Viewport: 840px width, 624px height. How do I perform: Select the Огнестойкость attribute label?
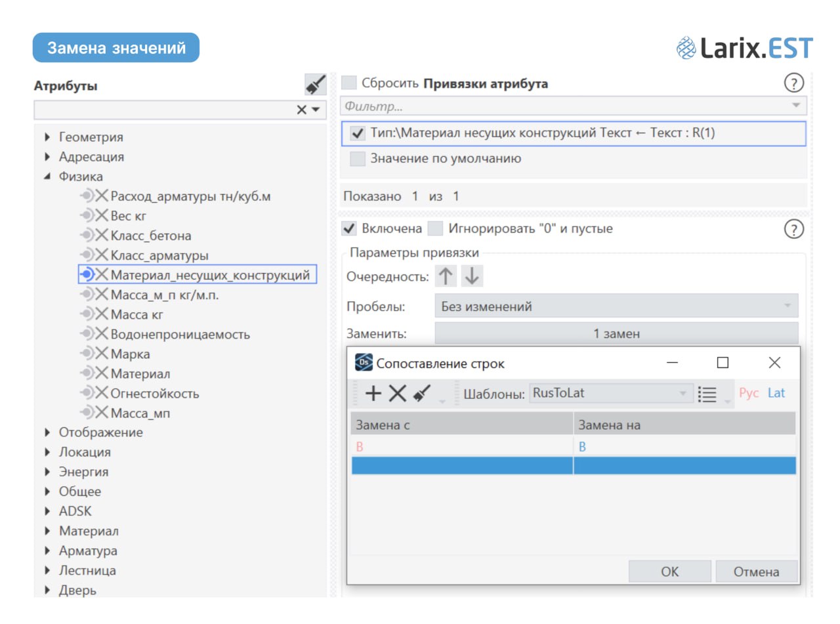155,393
